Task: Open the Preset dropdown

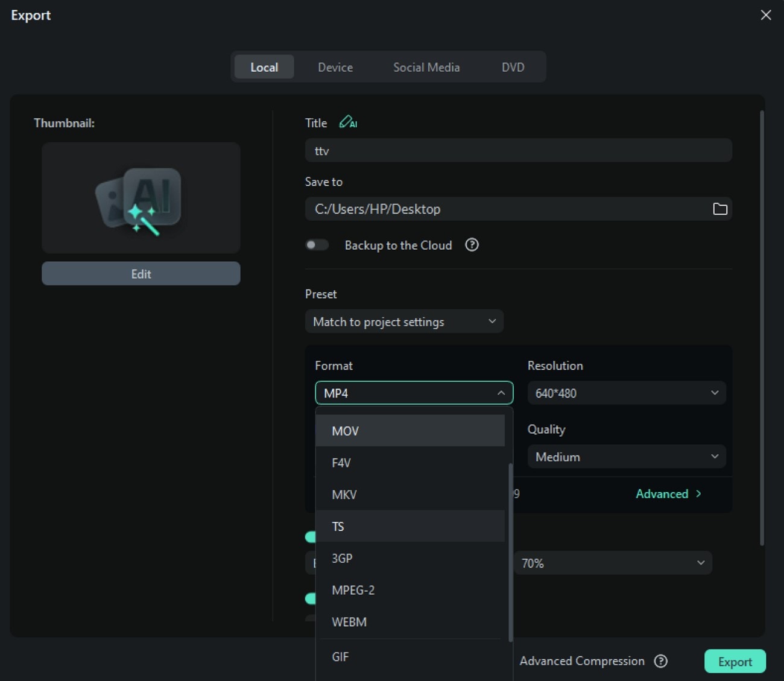Action: [404, 321]
